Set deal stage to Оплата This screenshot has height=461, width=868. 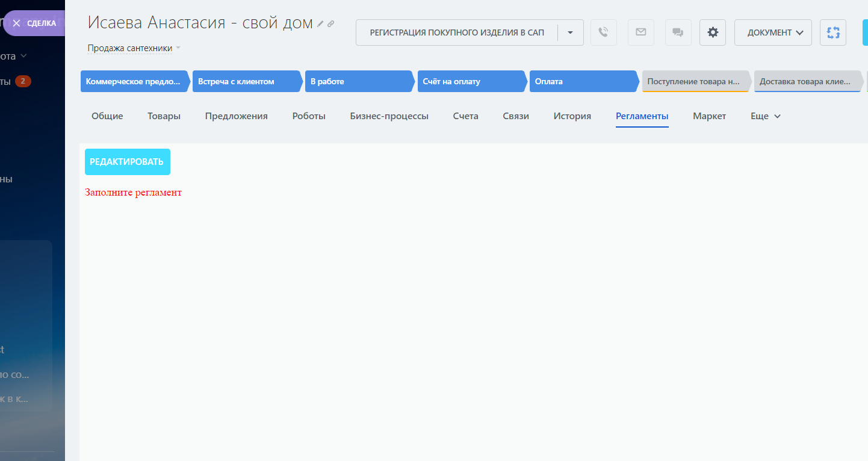coord(581,81)
